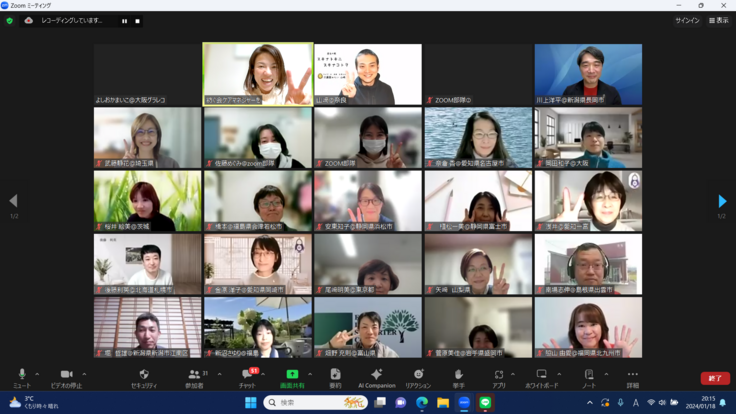Expand video options arrow beside stop video
The height and width of the screenshot is (414, 736).
pos(84,375)
